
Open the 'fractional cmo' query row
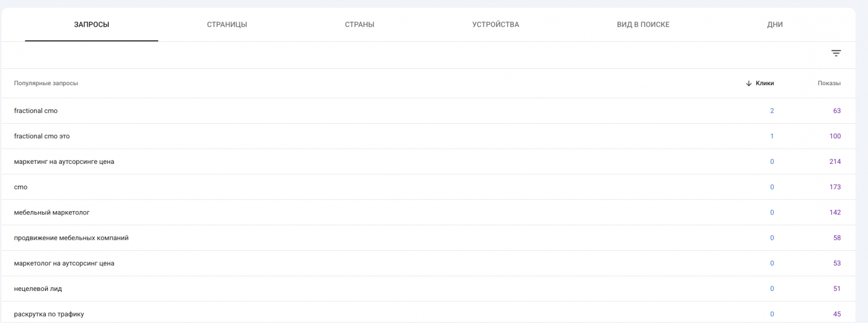428,111
